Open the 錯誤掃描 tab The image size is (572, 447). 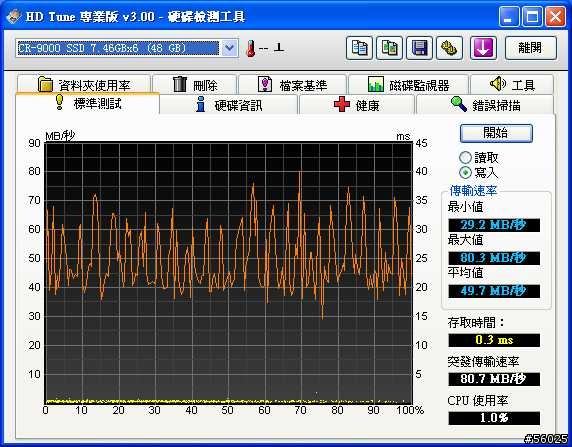pyautogui.click(x=485, y=105)
